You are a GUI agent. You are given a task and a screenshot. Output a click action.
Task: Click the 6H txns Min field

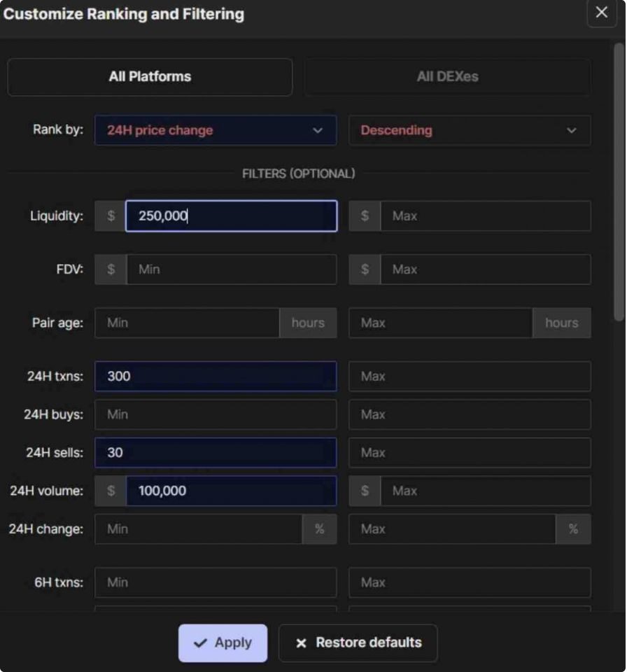215,582
